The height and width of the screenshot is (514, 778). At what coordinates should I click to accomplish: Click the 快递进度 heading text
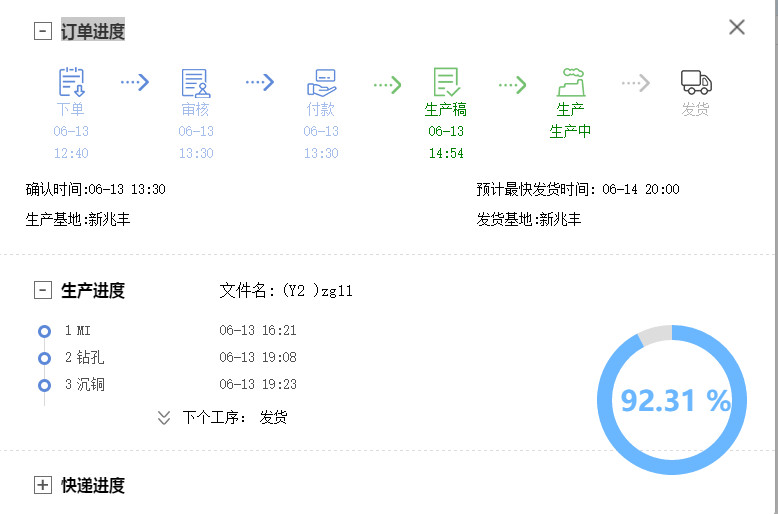point(93,486)
